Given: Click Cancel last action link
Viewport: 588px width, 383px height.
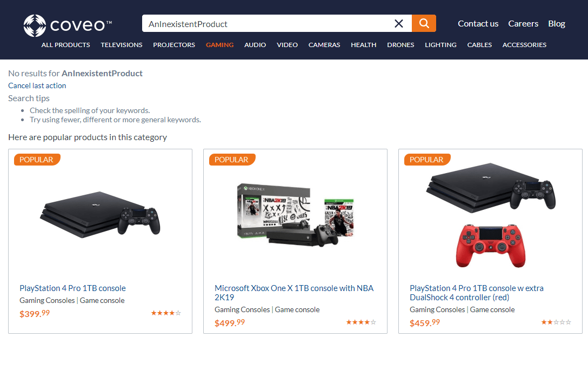Looking at the screenshot, I should [x=37, y=85].
